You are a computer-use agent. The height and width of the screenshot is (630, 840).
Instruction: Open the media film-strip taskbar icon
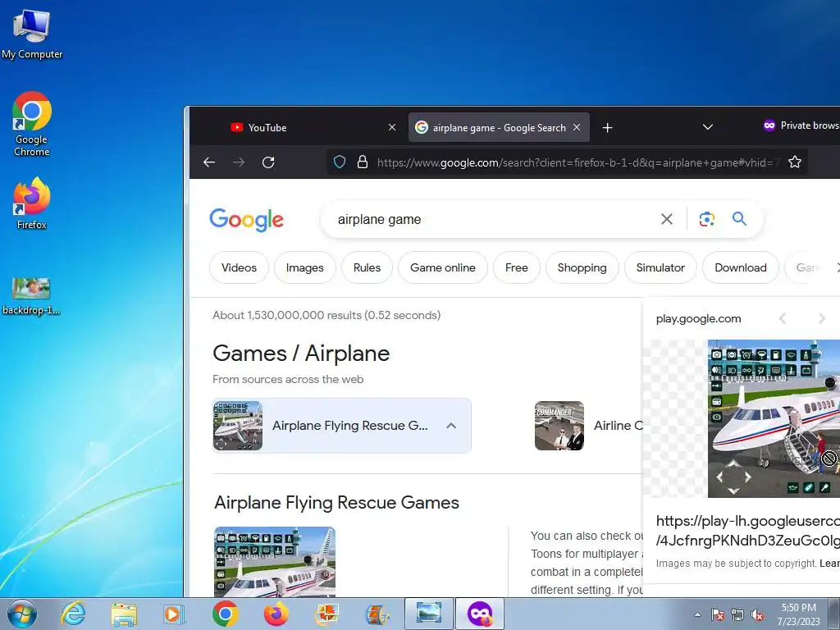(x=377, y=614)
